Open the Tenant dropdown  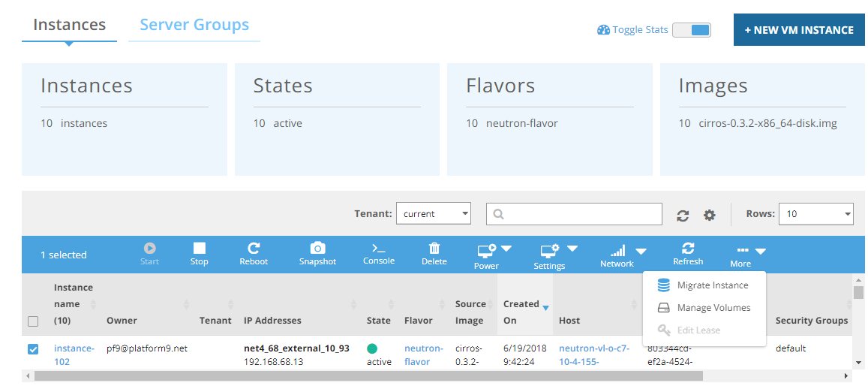tap(433, 214)
